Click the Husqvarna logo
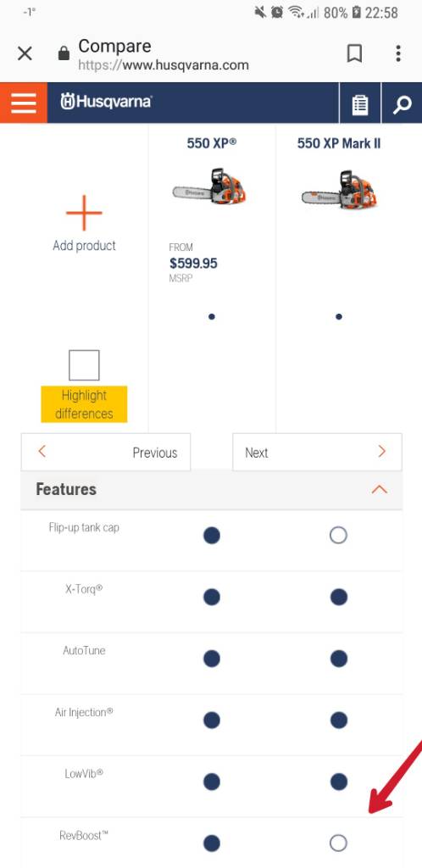422x868 pixels. [x=106, y=102]
